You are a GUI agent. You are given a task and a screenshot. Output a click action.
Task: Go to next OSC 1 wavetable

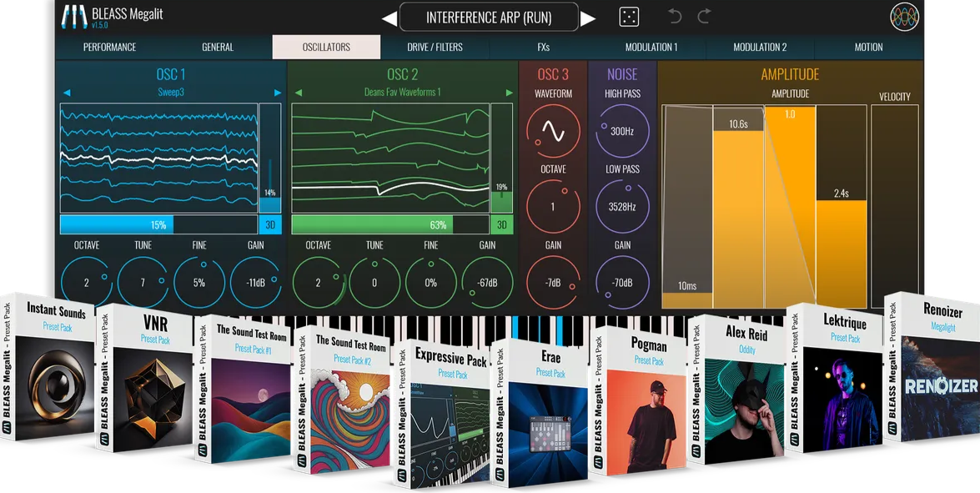point(278,93)
